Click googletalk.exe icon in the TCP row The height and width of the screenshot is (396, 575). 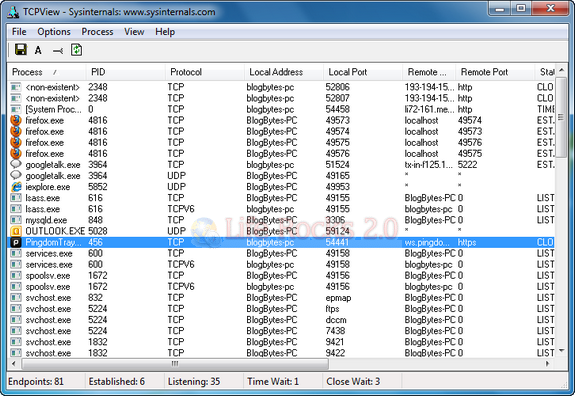(16, 164)
